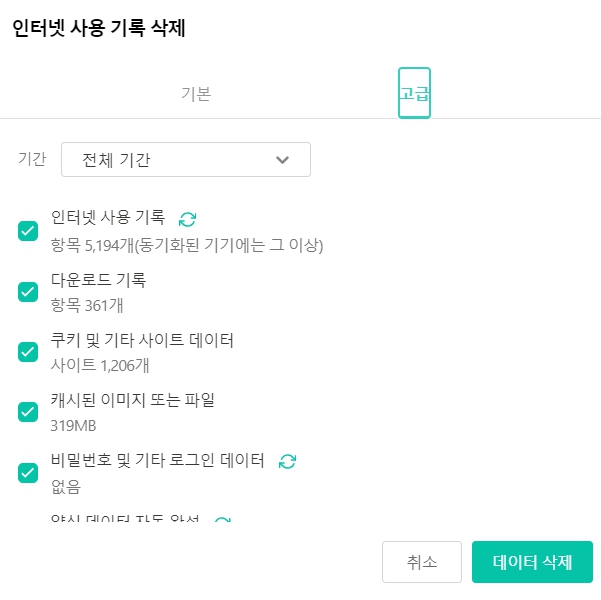This screenshot has width=601, height=600.
Task: Click the 기간 label beside the dropdown
Action: (x=32, y=159)
